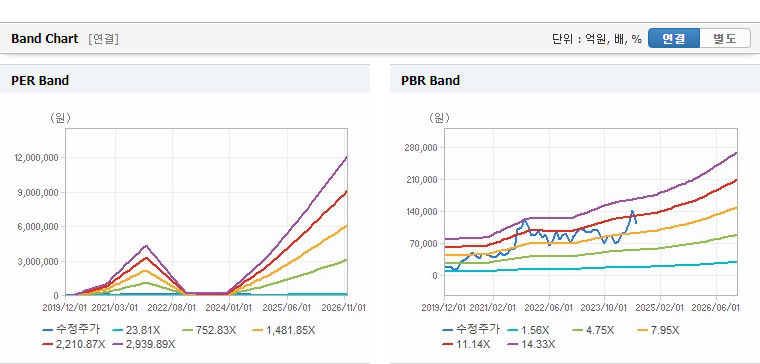This screenshot has width=760, height=364.
Task: Click the PBR Band chart plot area
Action: [591, 212]
